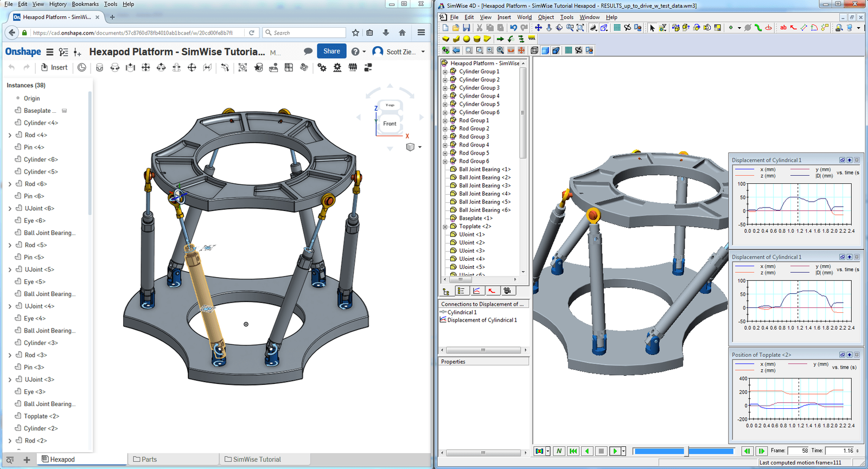Click the green play simulation button
Screen dimensions: 868x469
[615, 451]
